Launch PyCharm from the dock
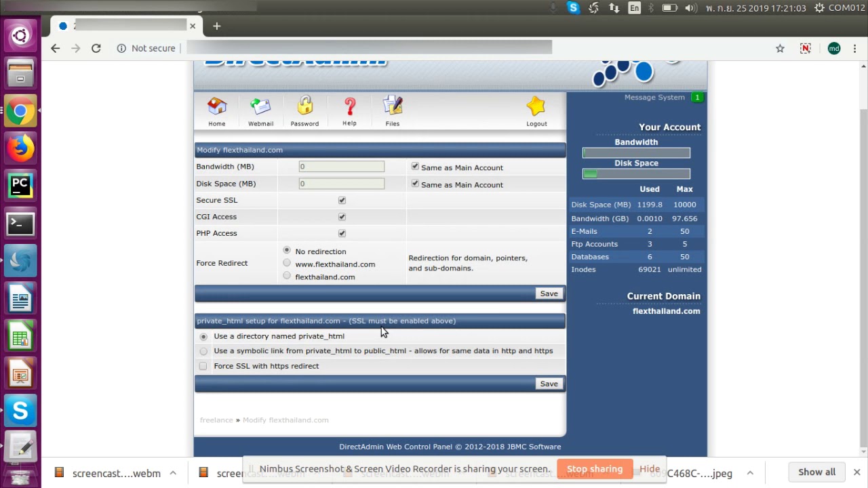The height and width of the screenshot is (488, 868). coord(20,186)
